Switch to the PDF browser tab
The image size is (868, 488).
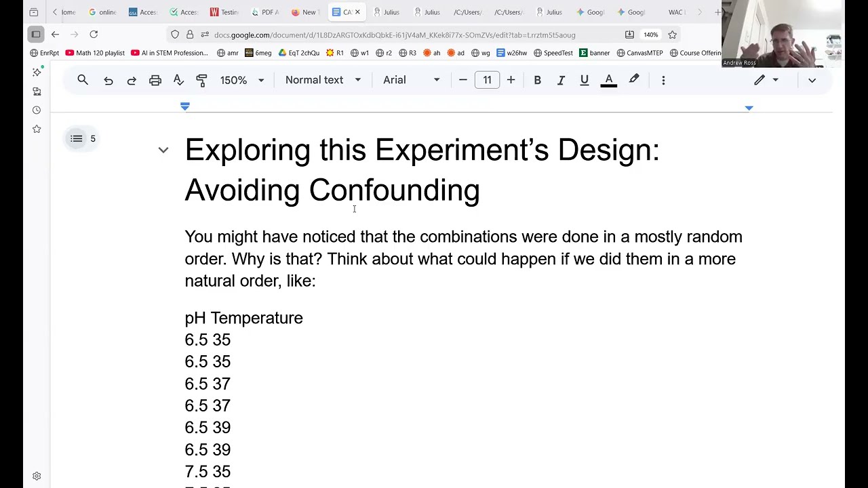click(264, 12)
